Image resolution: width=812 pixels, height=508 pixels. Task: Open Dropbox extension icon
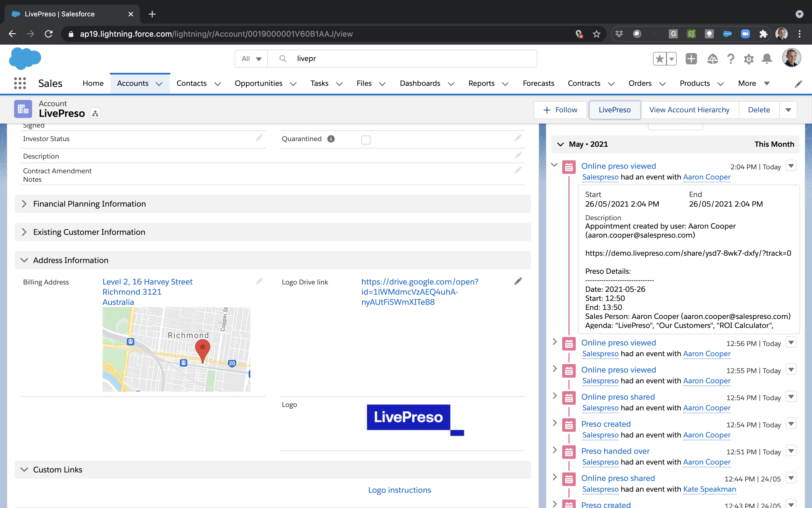click(x=619, y=34)
